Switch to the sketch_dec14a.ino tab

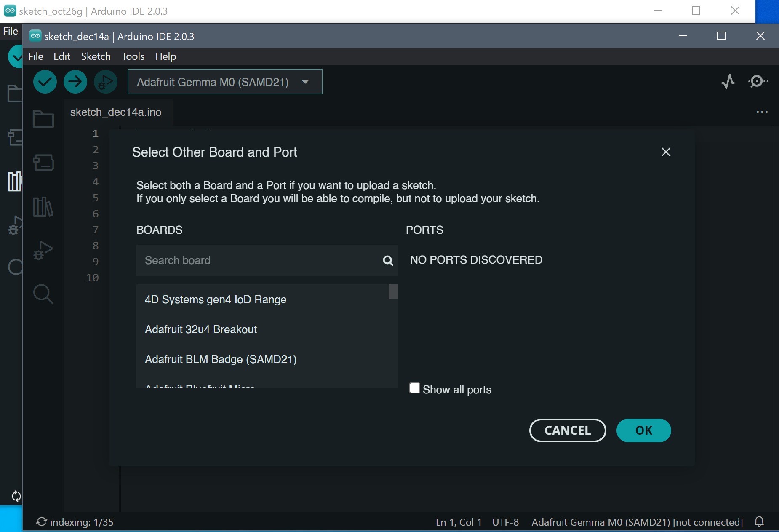coord(117,112)
